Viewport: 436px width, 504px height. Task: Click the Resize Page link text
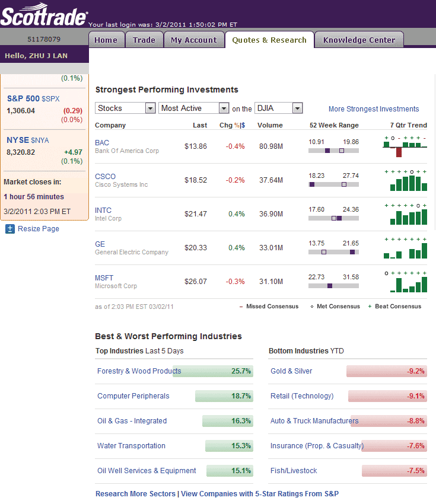point(39,229)
